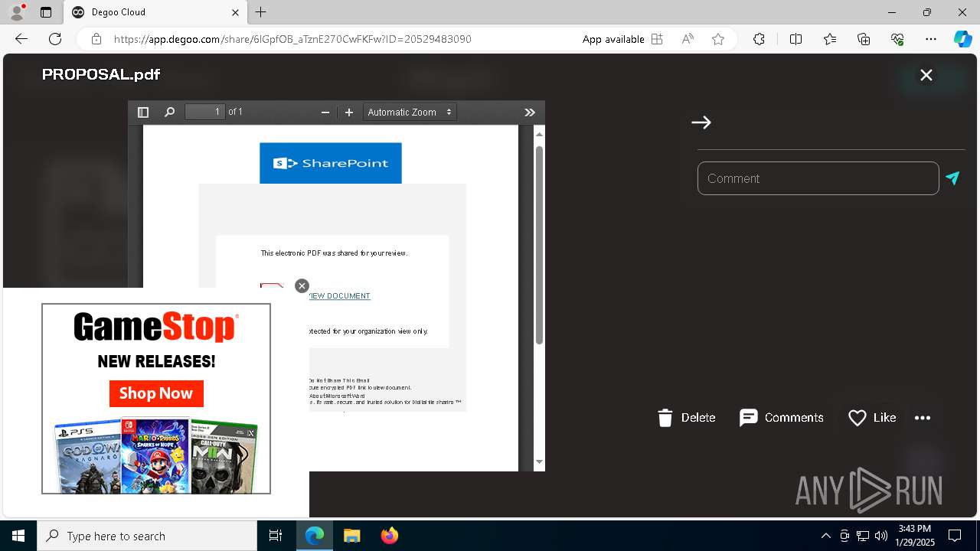
Task: Open the browser profile icon
Action: [17, 12]
